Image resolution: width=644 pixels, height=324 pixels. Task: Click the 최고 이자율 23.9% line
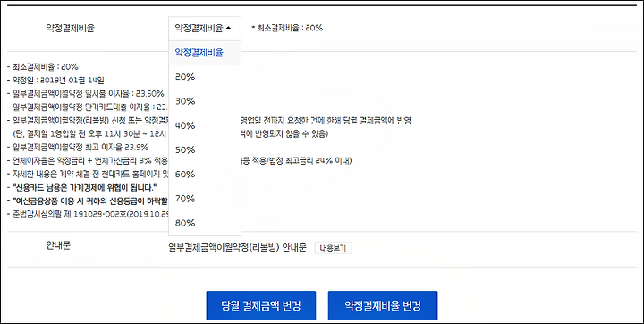pos(78,147)
